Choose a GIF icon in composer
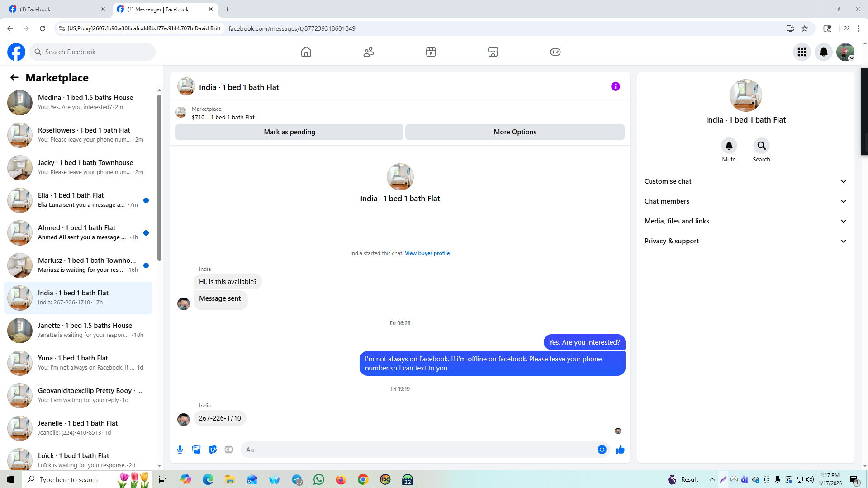Image resolution: width=868 pixels, height=488 pixels. [x=229, y=450]
